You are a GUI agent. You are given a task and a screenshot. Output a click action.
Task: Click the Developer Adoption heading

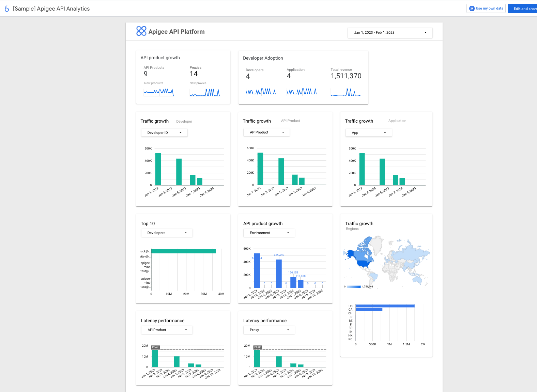[263, 58]
